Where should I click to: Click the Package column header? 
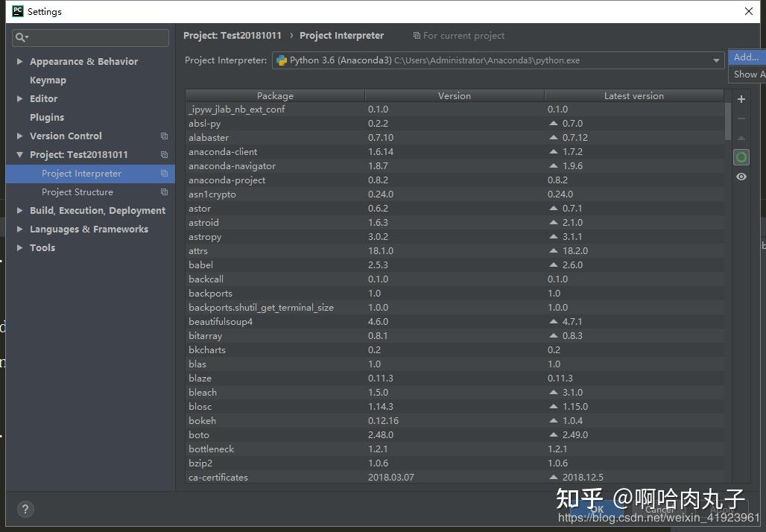(x=275, y=96)
